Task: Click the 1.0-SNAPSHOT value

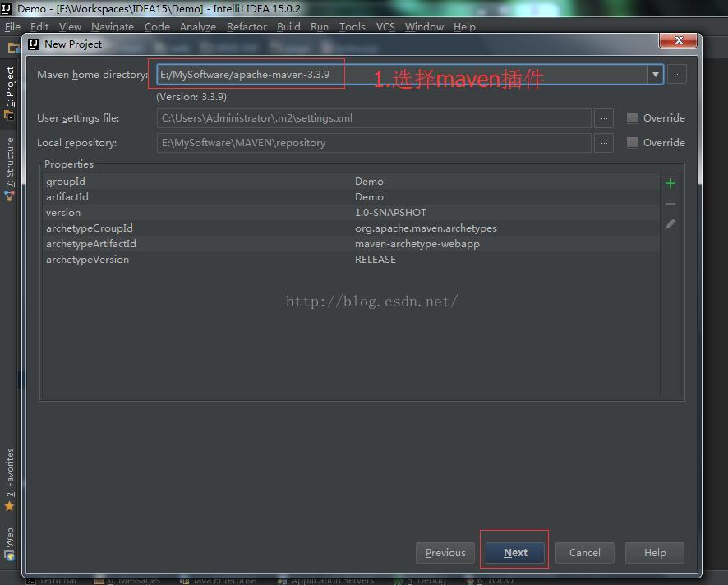Action: click(390, 213)
